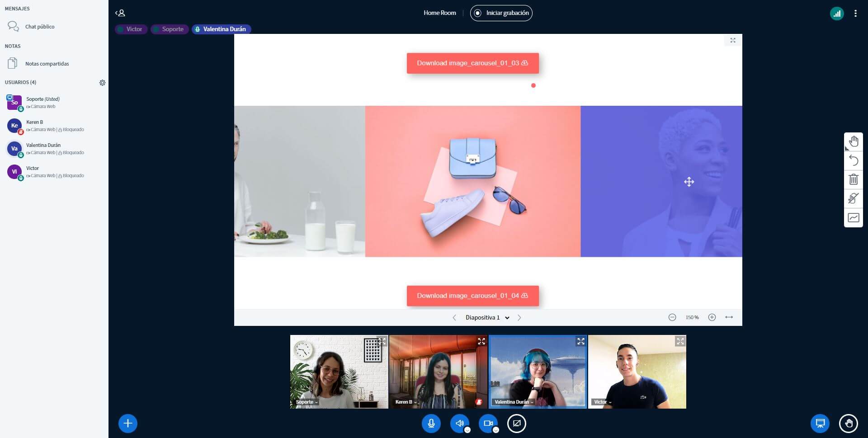Click Iniciar grabación button
The height and width of the screenshot is (438, 868).
tap(501, 13)
